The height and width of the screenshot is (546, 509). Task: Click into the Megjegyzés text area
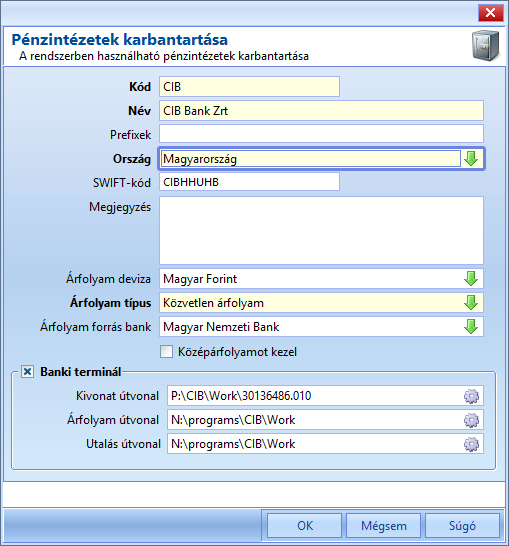click(321, 231)
